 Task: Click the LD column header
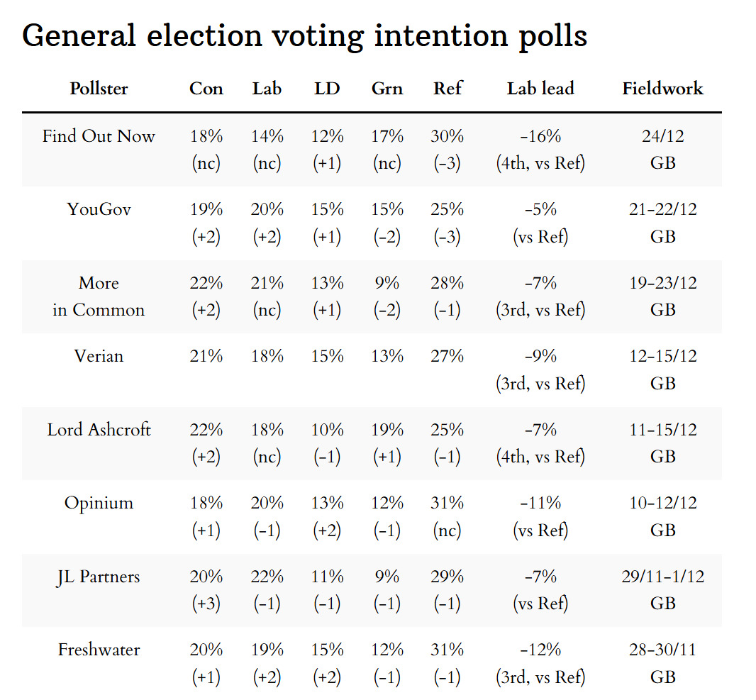pyautogui.click(x=327, y=89)
